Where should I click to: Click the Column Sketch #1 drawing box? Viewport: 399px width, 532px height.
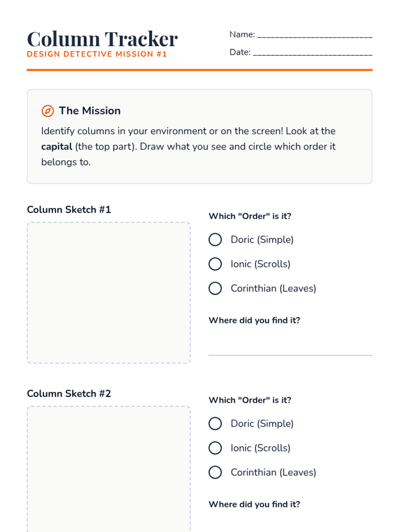click(109, 293)
